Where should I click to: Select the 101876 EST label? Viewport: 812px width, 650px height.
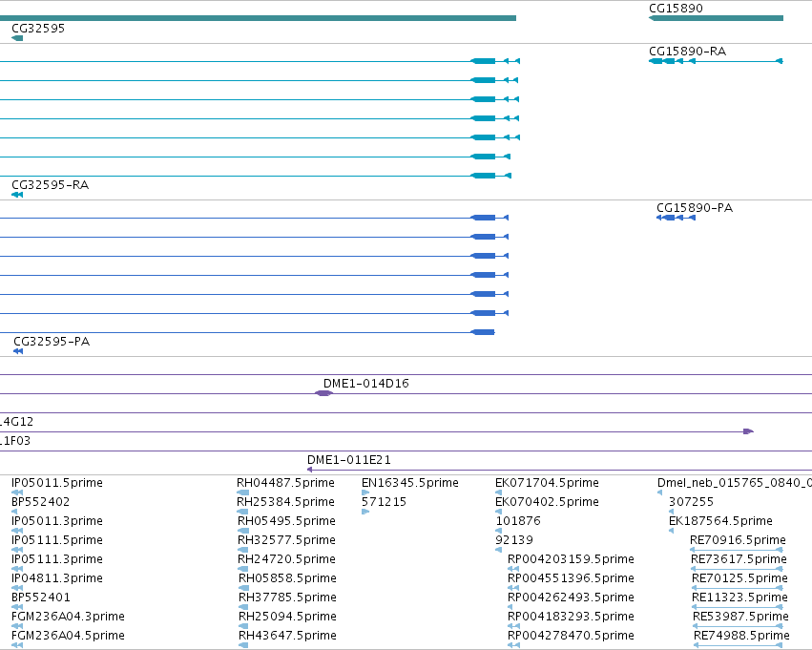[518, 521]
